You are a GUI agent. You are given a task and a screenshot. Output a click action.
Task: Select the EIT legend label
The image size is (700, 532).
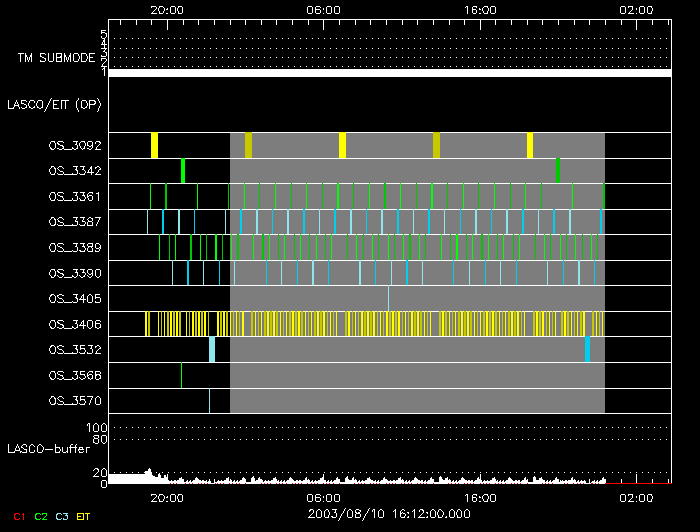coord(84,516)
